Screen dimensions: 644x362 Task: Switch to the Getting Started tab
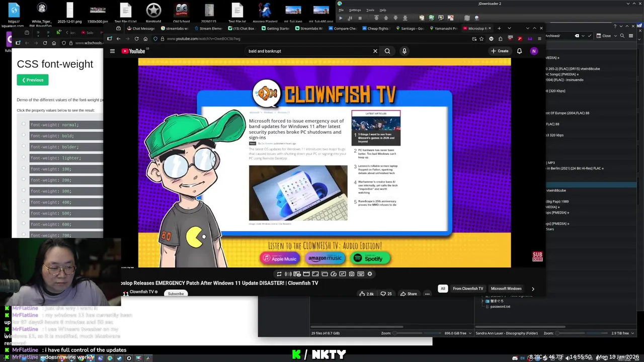coord(275,28)
